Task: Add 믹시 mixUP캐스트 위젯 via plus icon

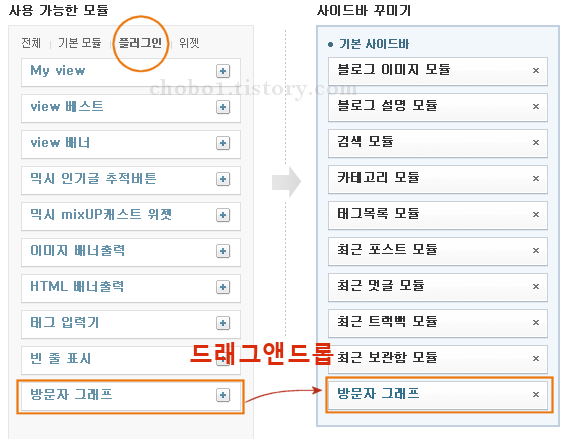Action: 223,215
